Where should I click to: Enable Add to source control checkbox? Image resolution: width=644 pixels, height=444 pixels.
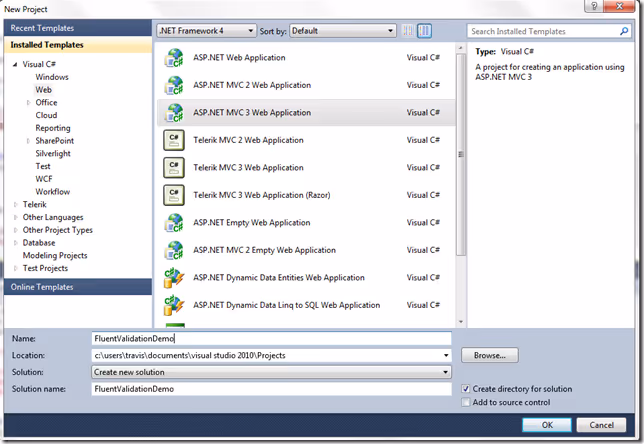coord(466,402)
